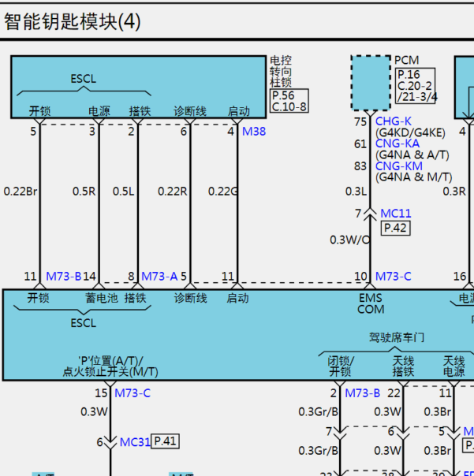Open the CHG-K connector link

(x=394, y=121)
